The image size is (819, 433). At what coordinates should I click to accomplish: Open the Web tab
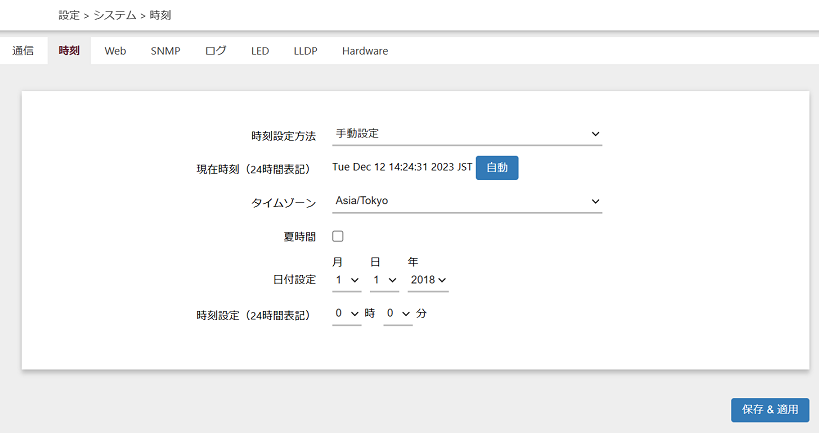(x=115, y=51)
